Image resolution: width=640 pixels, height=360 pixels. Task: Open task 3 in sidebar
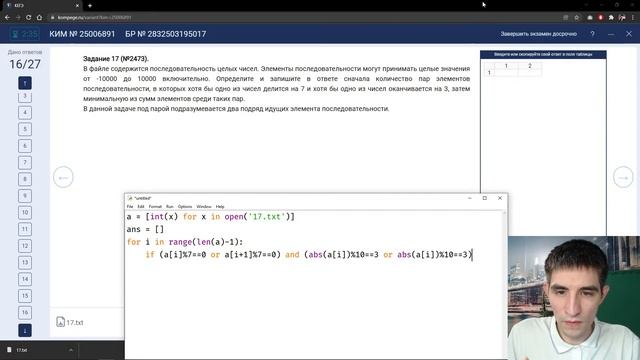tap(25, 96)
